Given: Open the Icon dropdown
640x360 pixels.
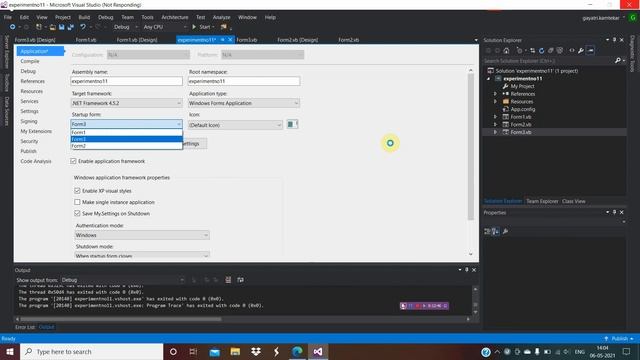Looking at the screenshot, I should click(x=235, y=125).
